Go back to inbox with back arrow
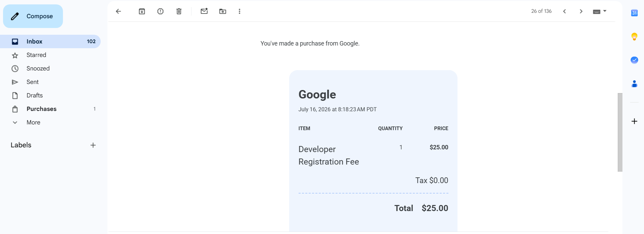This screenshot has width=644, height=234. [x=118, y=11]
